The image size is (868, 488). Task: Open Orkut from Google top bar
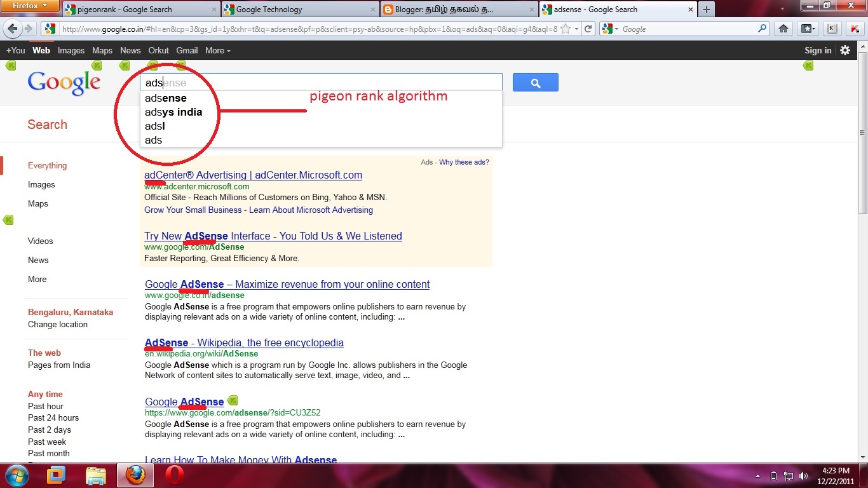[x=158, y=50]
